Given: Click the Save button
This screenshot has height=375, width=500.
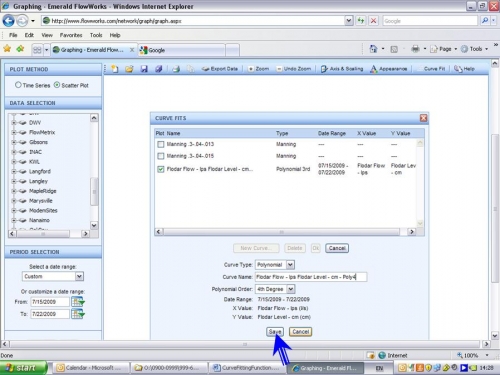Looking at the screenshot, I should pyautogui.click(x=275, y=332).
